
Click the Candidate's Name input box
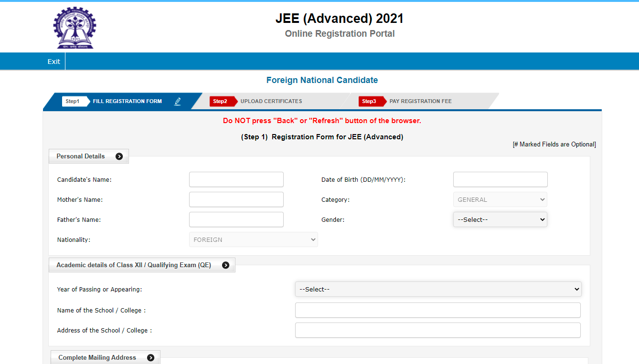pyautogui.click(x=236, y=179)
